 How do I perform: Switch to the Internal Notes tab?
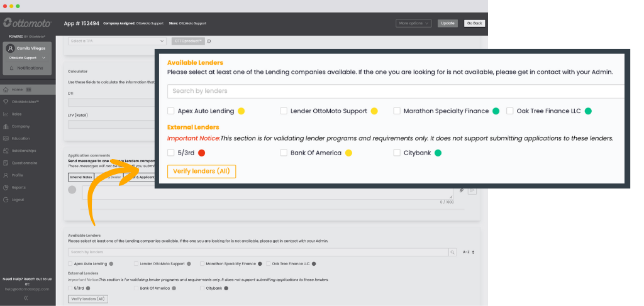pyautogui.click(x=80, y=177)
